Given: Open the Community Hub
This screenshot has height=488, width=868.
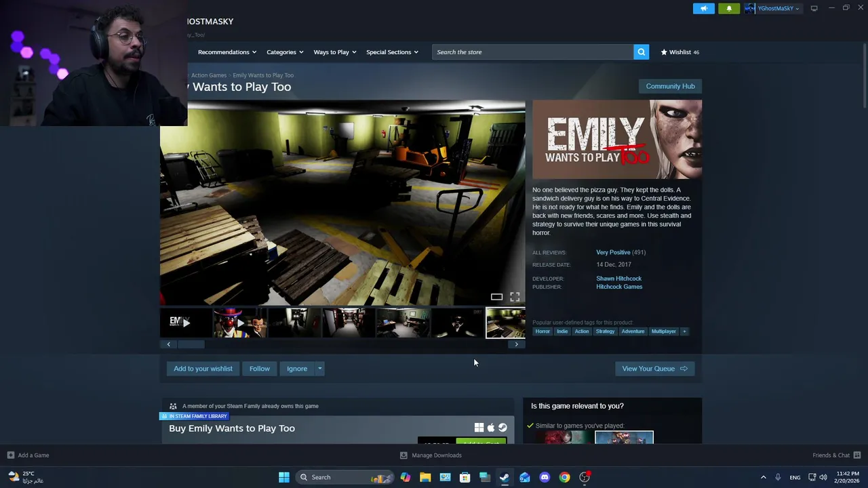Looking at the screenshot, I should [x=670, y=86].
